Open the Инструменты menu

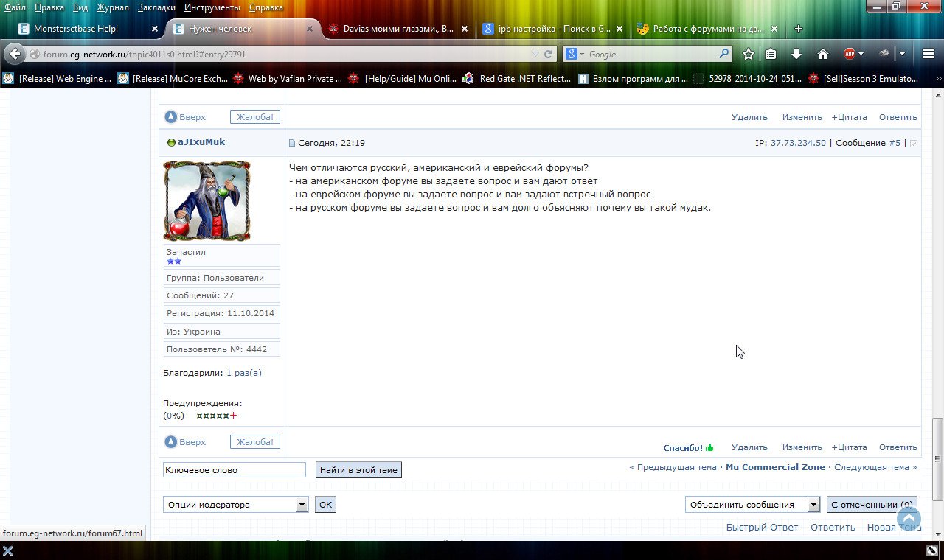(212, 7)
